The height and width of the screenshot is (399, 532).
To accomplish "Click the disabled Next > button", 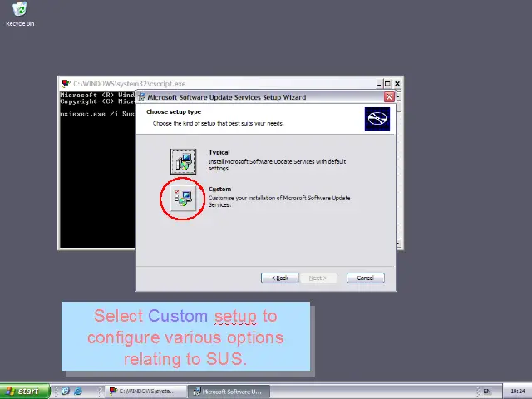I will tap(318, 278).
